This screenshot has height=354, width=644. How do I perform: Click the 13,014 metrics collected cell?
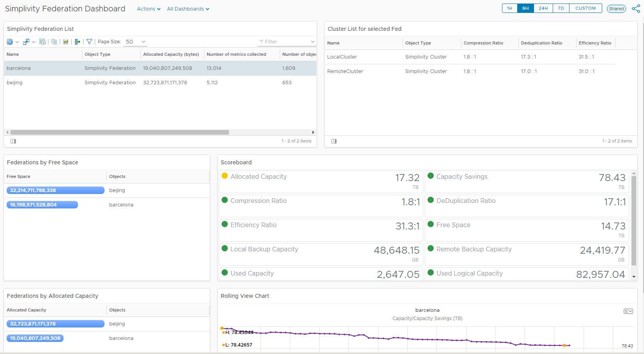(x=214, y=68)
